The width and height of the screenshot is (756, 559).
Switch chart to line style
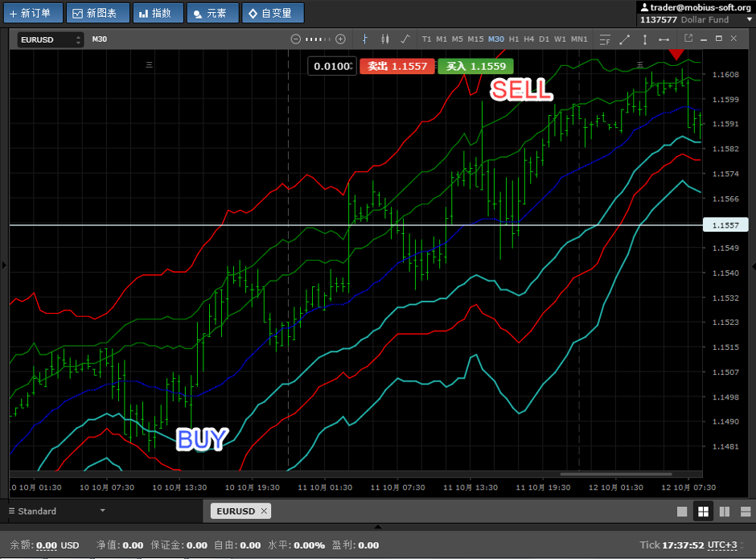tap(405, 39)
